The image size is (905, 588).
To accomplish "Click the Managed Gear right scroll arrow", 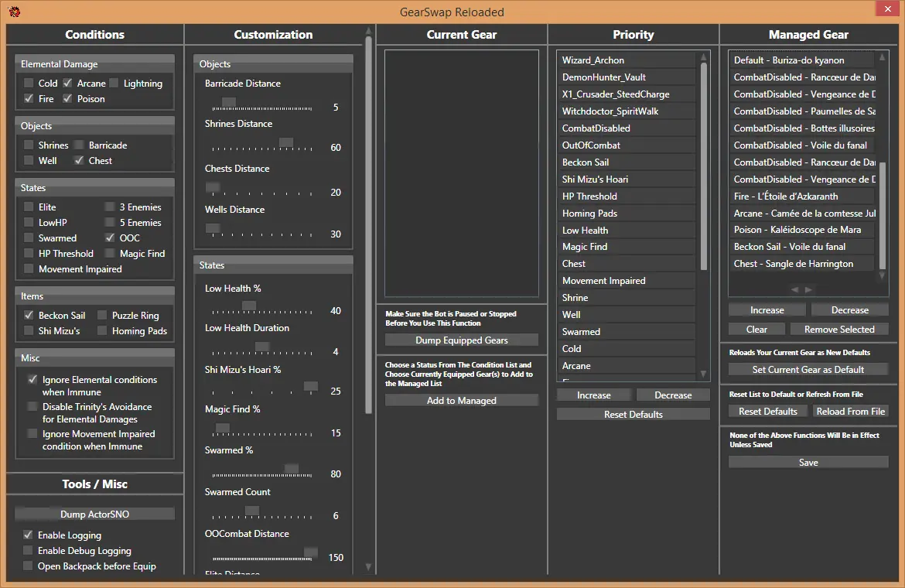I will (809, 289).
